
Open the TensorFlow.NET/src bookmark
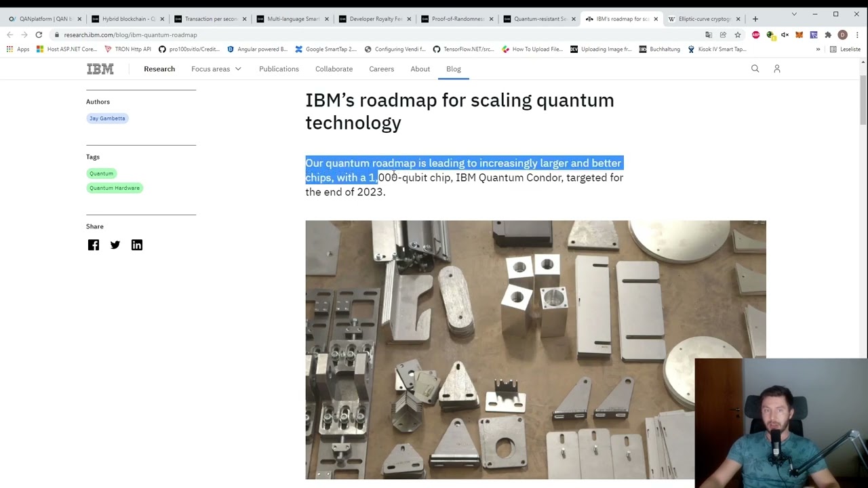(463, 49)
